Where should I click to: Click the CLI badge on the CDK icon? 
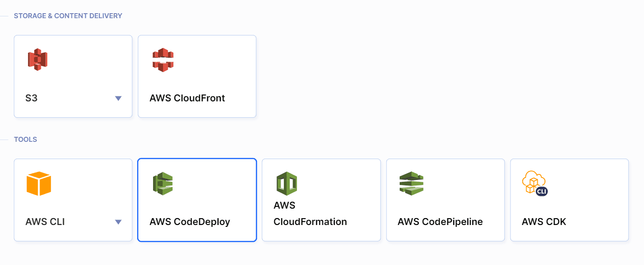click(x=541, y=191)
